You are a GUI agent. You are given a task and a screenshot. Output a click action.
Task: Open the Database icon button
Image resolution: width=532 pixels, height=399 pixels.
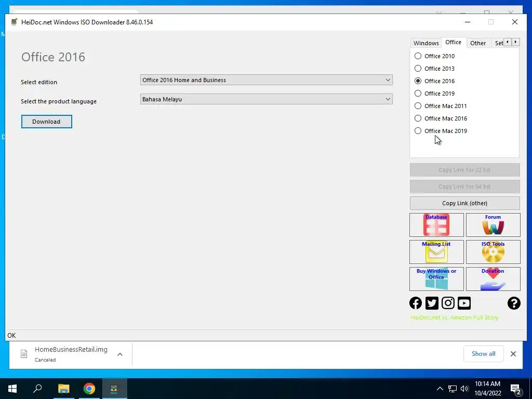point(436,225)
